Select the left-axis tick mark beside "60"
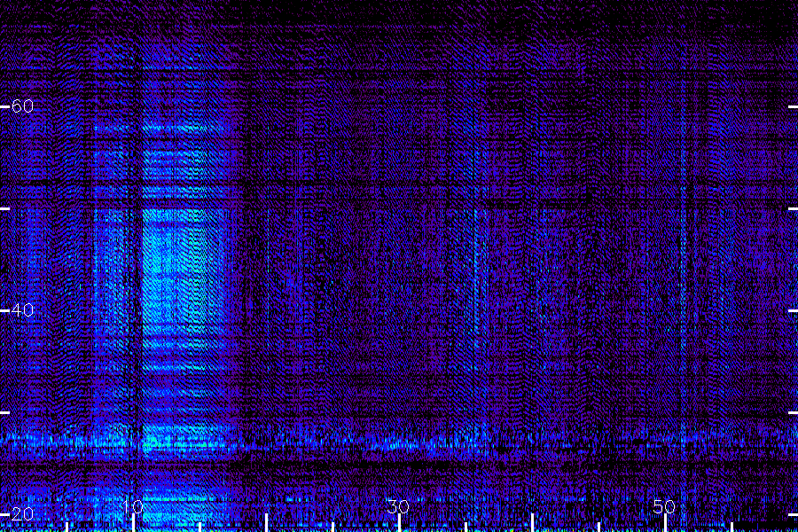The height and width of the screenshot is (532, 798). pyautogui.click(x=4, y=107)
